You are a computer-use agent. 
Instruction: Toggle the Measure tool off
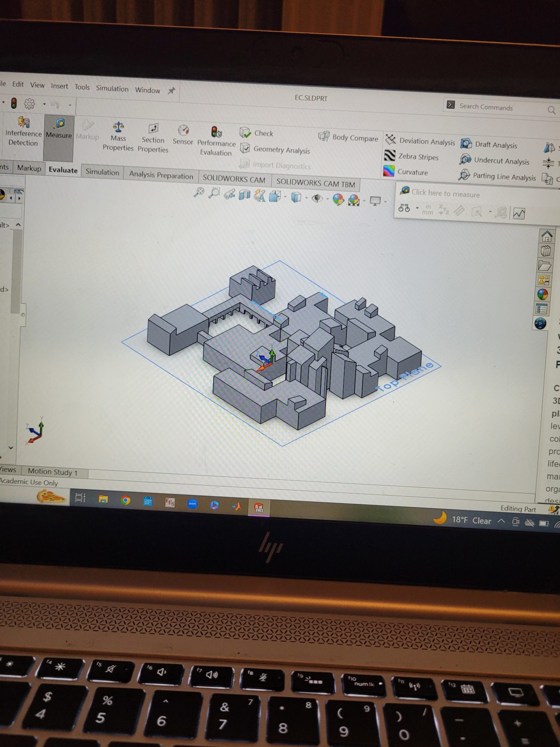[x=59, y=129]
